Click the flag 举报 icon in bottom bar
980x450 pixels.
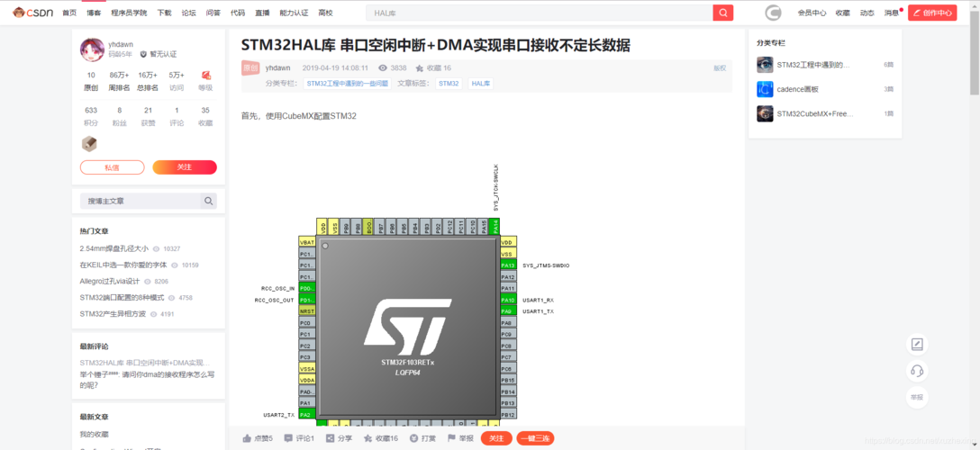(x=451, y=438)
